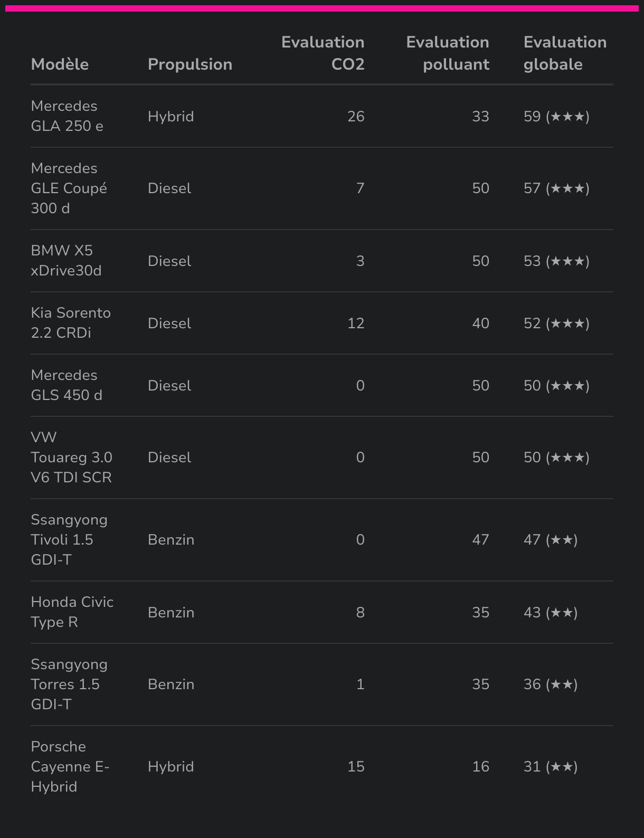Screen dimensions: 644x838
Task: Select the Mercedes GLA 250 e model name
Action: pos(67,116)
